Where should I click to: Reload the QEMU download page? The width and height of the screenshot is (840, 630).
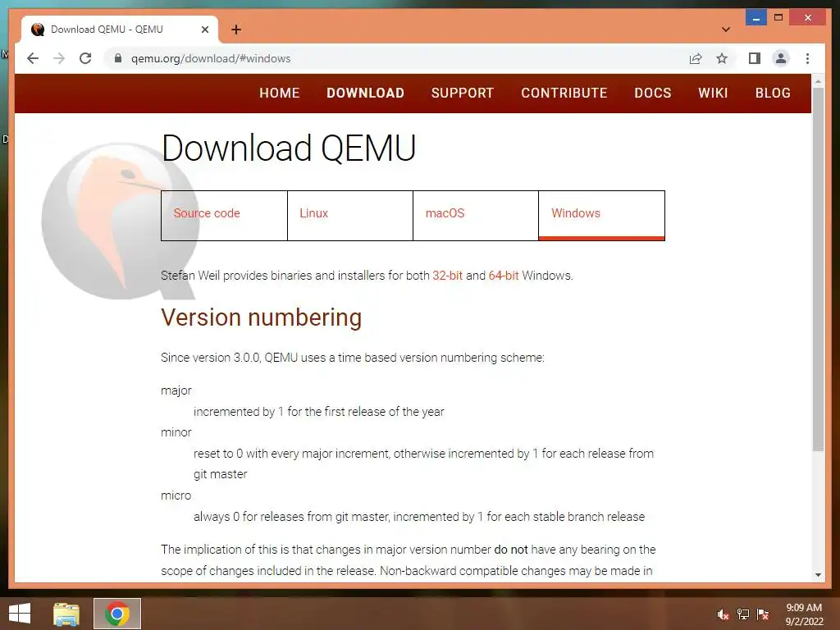coord(85,58)
